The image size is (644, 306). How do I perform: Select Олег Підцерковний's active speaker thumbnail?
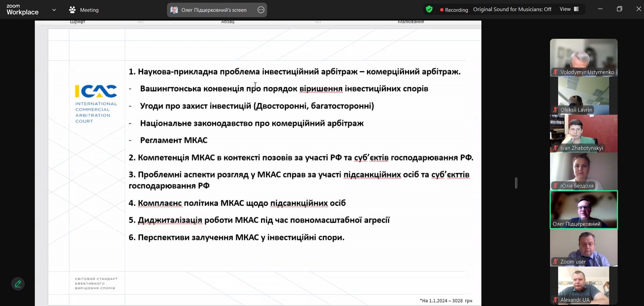tap(583, 209)
